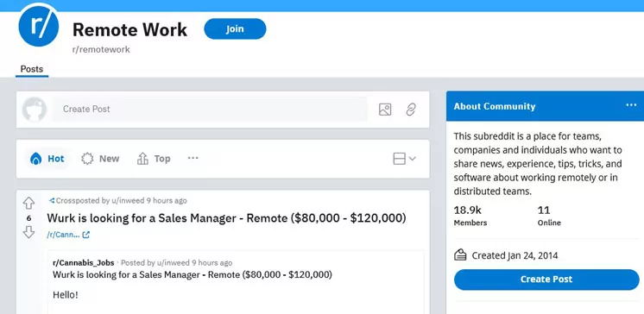Focus the Create Post input field
644x314 pixels.
210,110
